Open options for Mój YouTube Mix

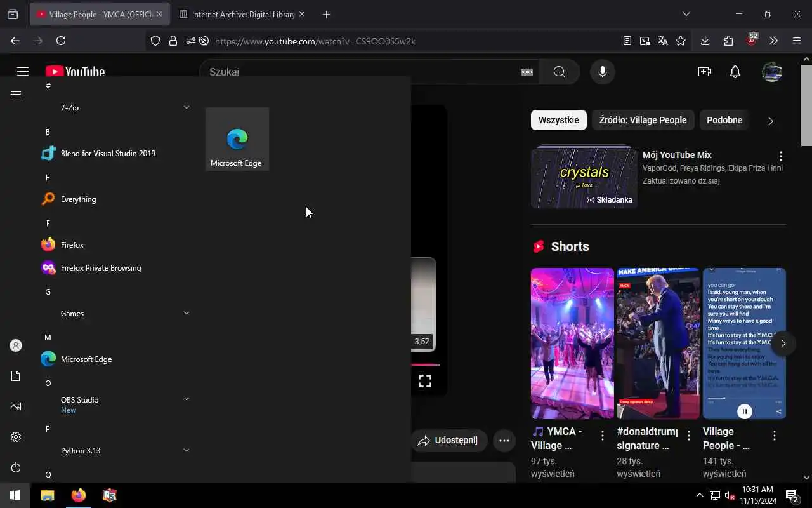click(781, 156)
